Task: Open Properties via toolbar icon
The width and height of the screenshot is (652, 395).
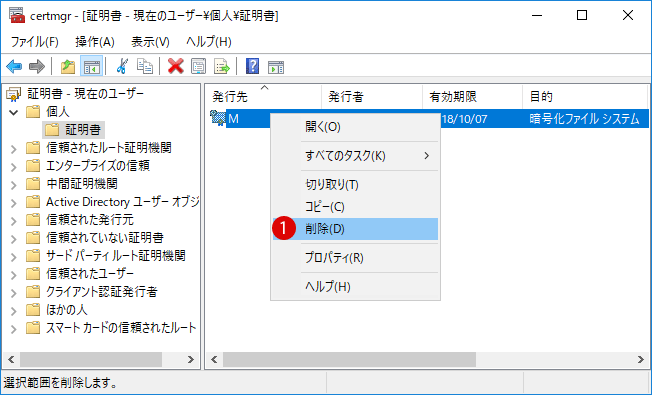Action: [198, 67]
